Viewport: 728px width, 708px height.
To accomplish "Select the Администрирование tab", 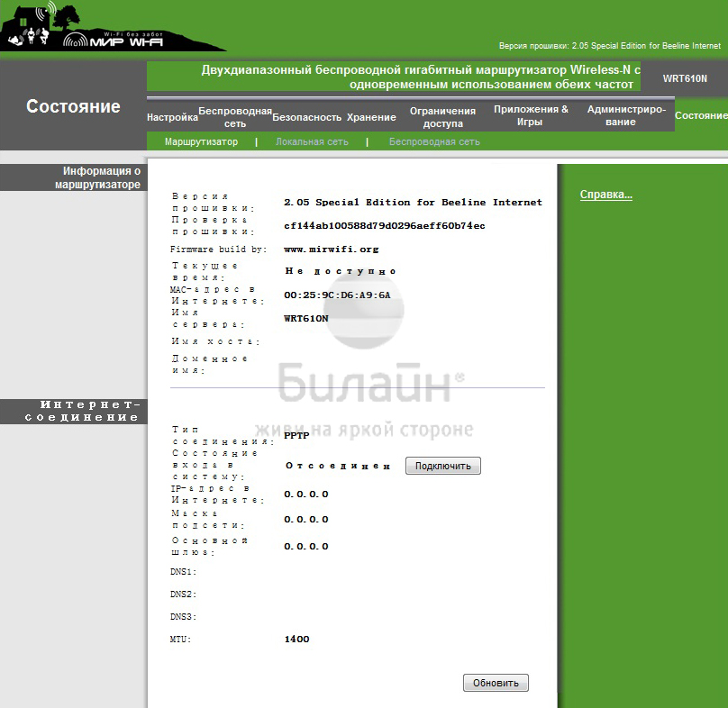I will (626, 115).
